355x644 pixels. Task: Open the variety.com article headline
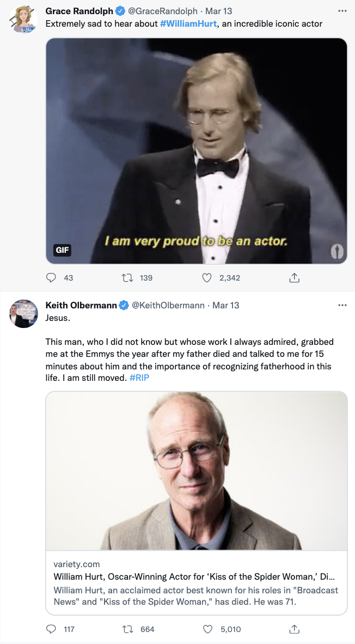(x=194, y=576)
